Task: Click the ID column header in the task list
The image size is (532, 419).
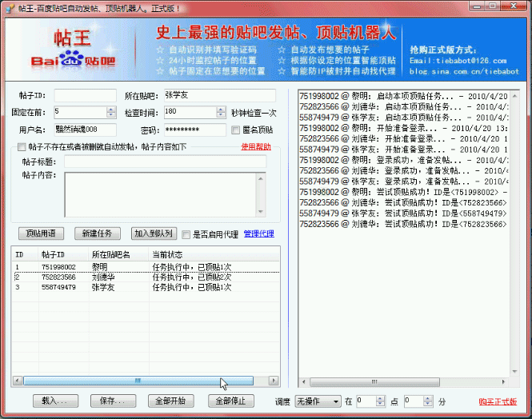Action: coord(26,254)
